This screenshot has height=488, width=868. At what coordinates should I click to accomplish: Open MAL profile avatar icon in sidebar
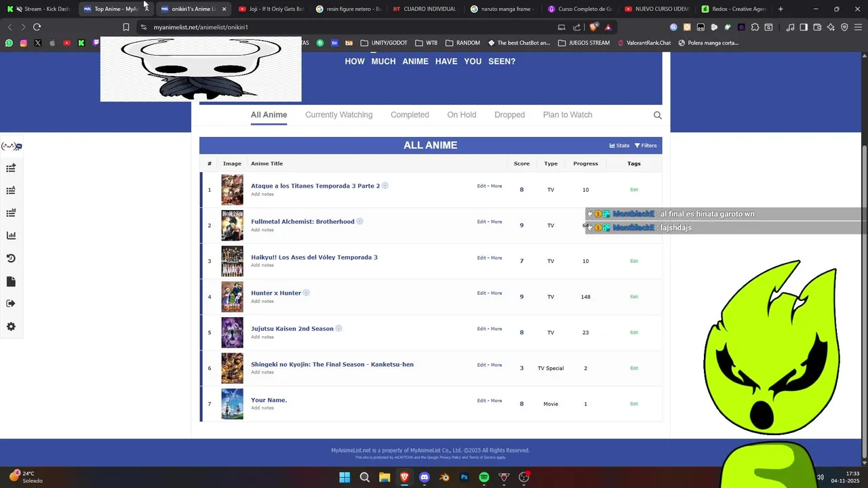coord(11,146)
